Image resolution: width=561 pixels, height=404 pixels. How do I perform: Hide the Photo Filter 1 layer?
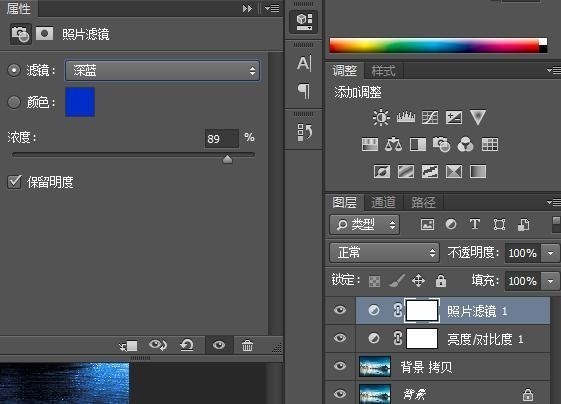340,310
